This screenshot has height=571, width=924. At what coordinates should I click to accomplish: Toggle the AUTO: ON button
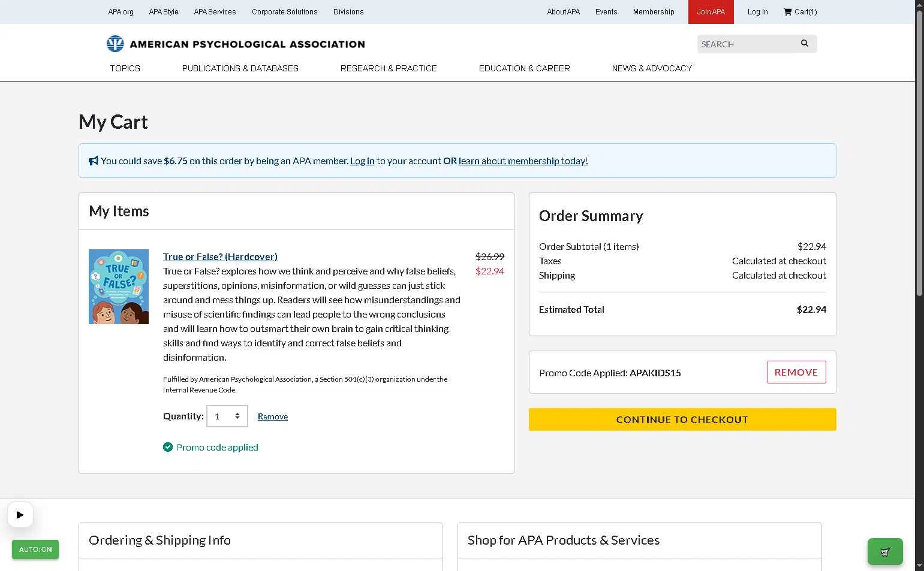(35, 549)
